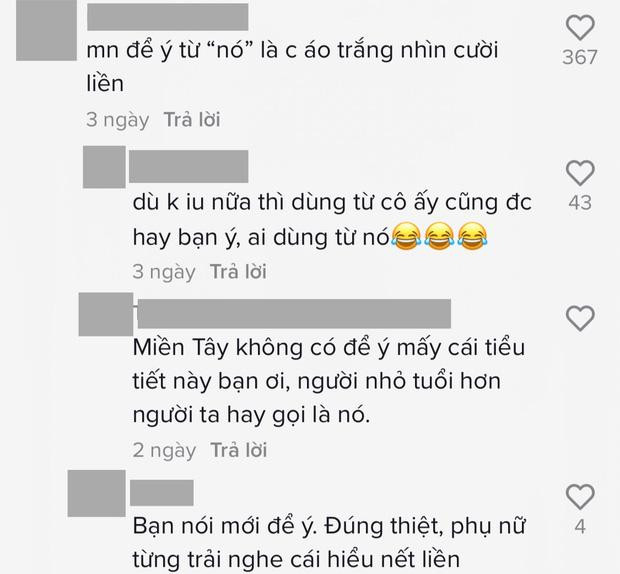Open the username above the 'mn để ý' comment
Screen dimensions: 620x574
click(x=168, y=17)
